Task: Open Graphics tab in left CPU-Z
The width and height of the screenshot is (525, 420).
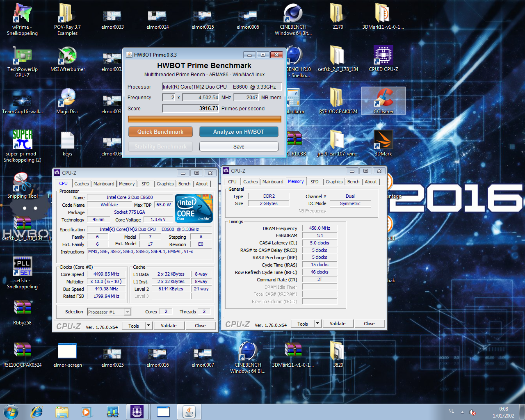Action: 165,184
